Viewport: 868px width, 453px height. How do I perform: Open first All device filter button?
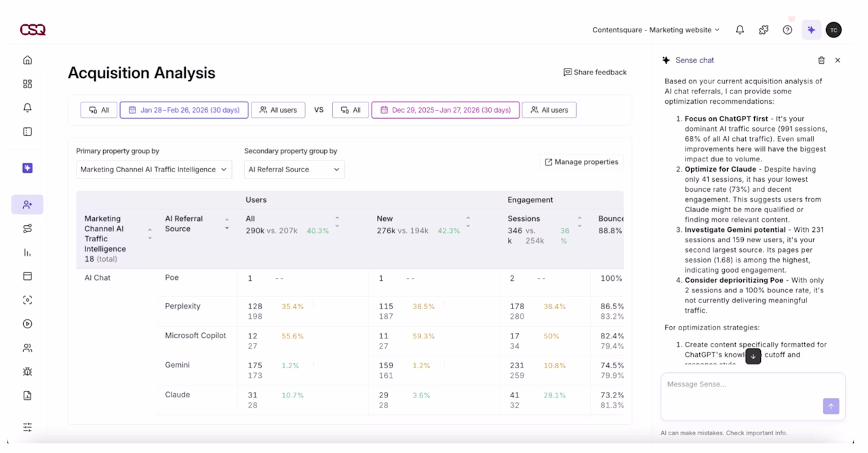pyautogui.click(x=99, y=110)
